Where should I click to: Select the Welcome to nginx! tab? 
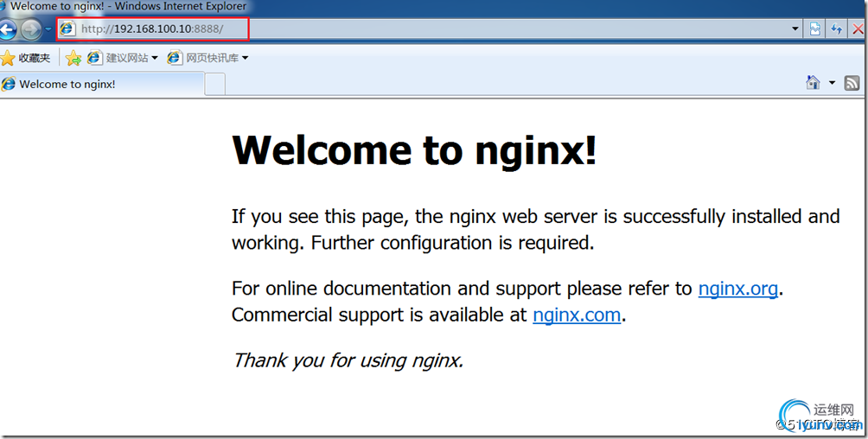[x=102, y=84]
